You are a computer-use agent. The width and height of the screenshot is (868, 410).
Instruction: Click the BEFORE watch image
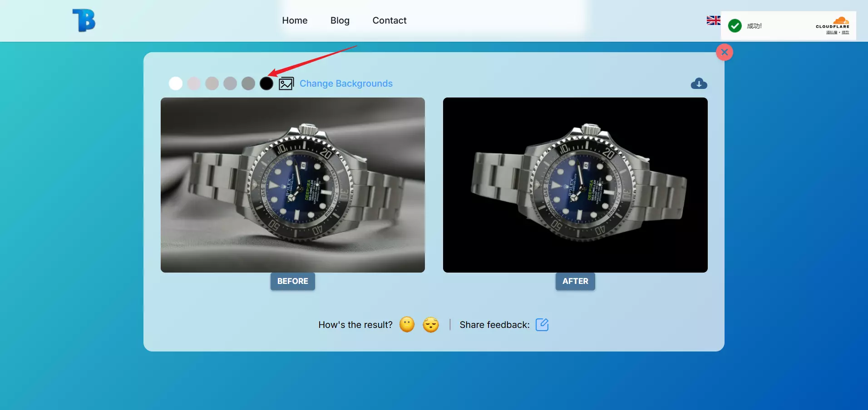click(293, 185)
